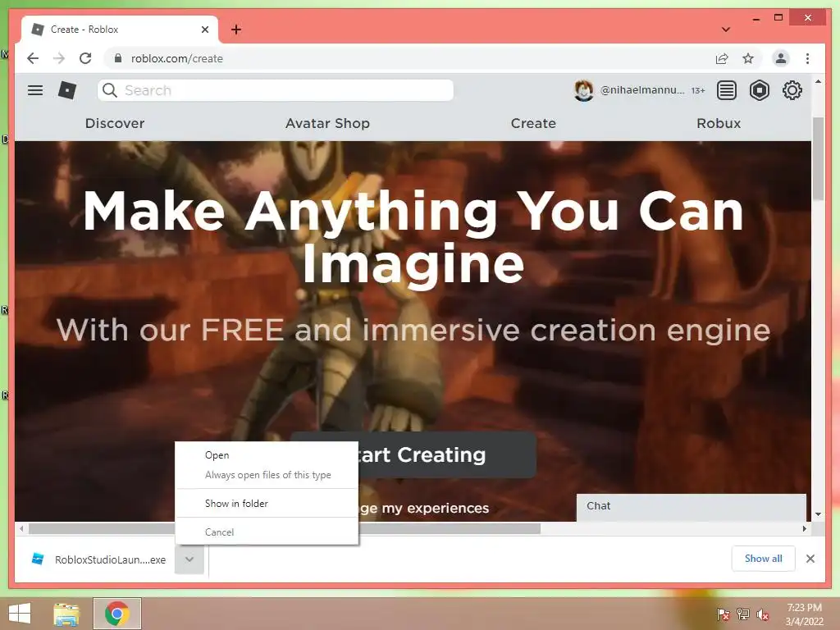Viewport: 840px width, 630px height.
Task: Click the scroll right arrow
Action: [804, 529]
